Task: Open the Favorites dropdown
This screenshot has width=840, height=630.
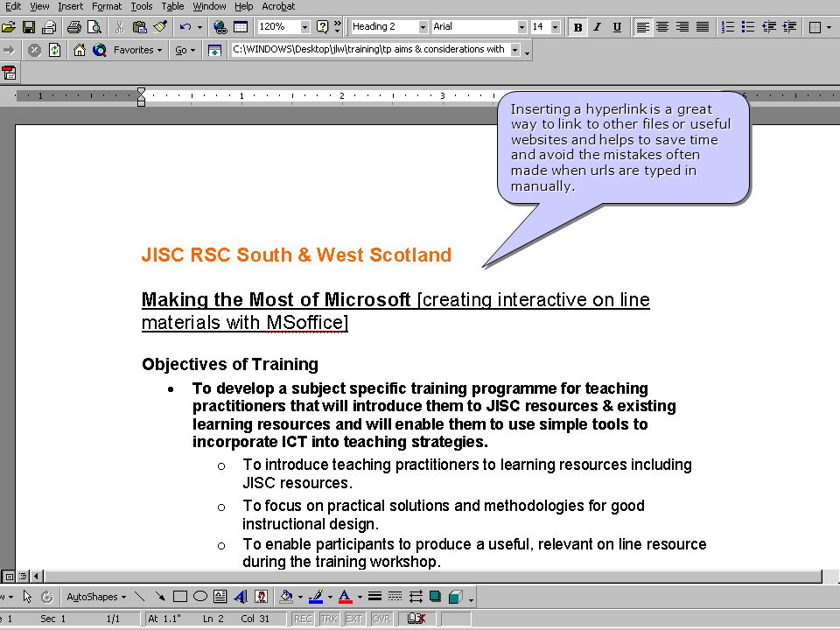Action: click(137, 51)
